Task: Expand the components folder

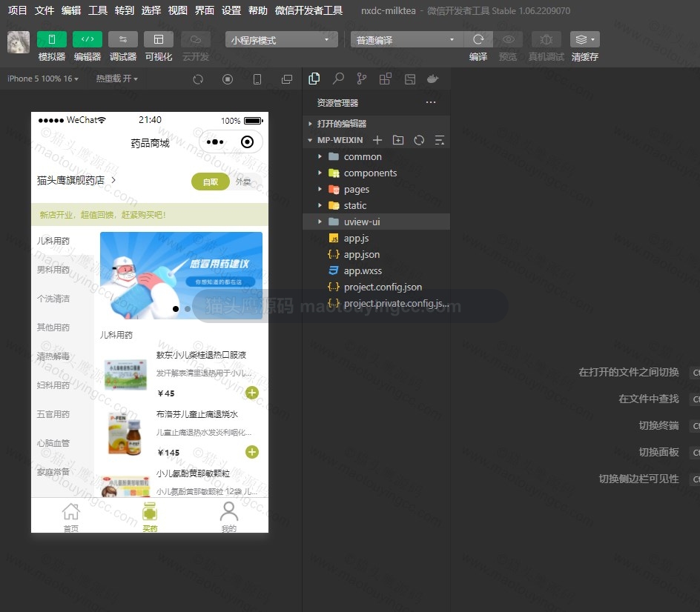Action: click(x=376, y=173)
